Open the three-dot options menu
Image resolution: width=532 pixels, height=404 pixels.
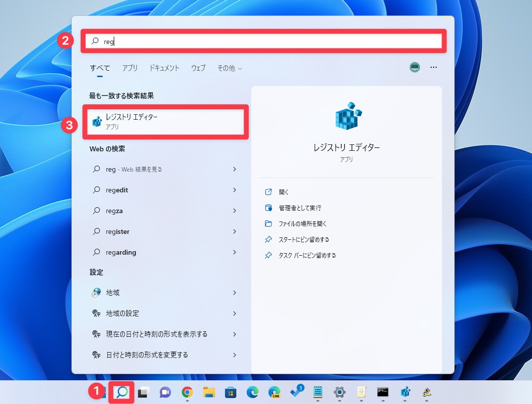click(433, 67)
